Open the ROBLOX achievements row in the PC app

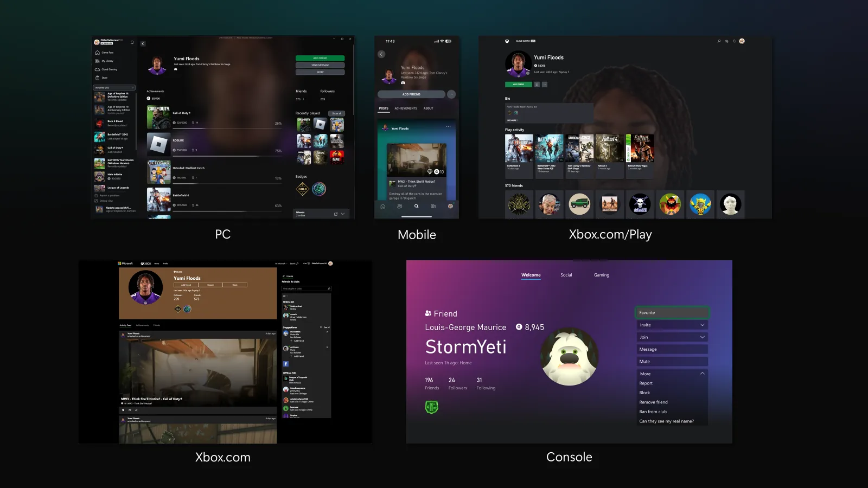(x=214, y=145)
